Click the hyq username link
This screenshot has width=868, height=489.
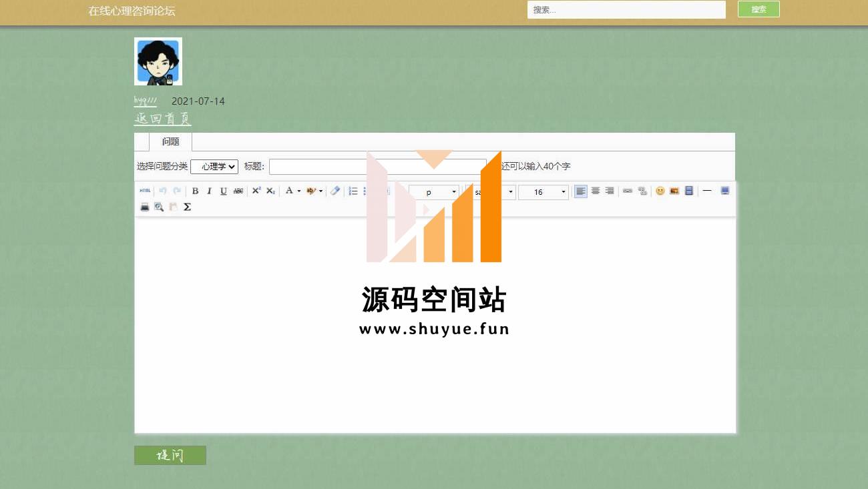tap(145, 101)
